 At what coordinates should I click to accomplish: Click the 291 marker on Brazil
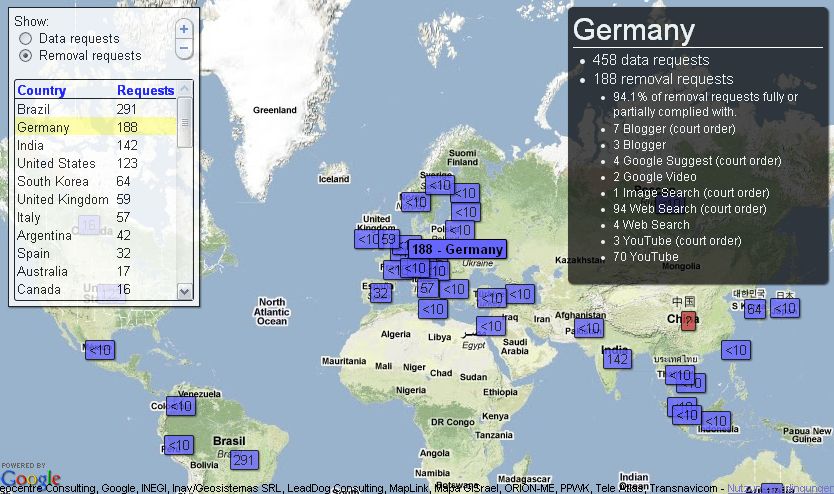point(244,460)
